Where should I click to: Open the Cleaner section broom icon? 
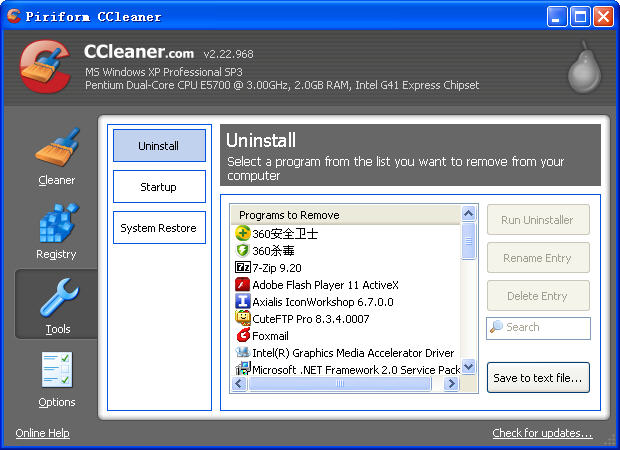(57, 149)
